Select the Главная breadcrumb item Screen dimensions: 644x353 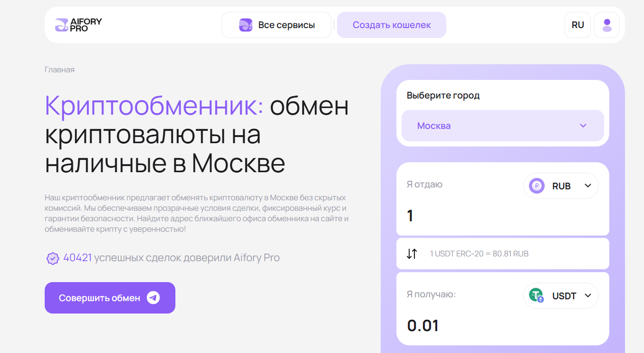pyautogui.click(x=59, y=70)
